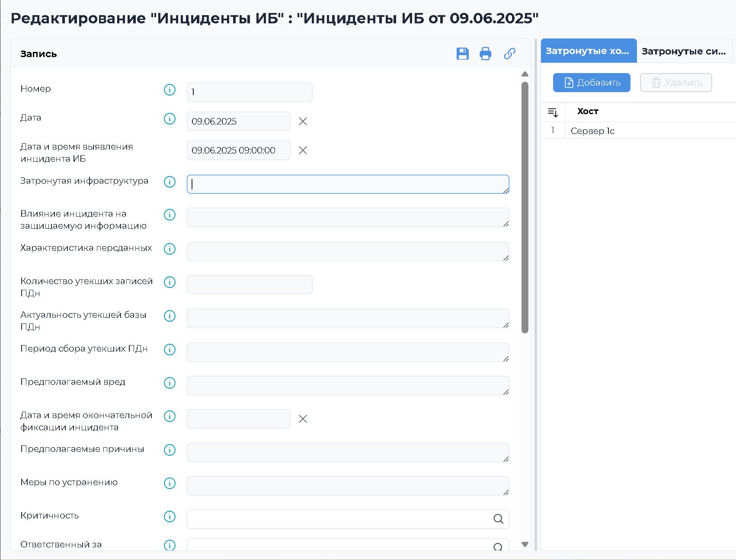
Task: Select the Сервер 1с host row
Action: (638, 131)
